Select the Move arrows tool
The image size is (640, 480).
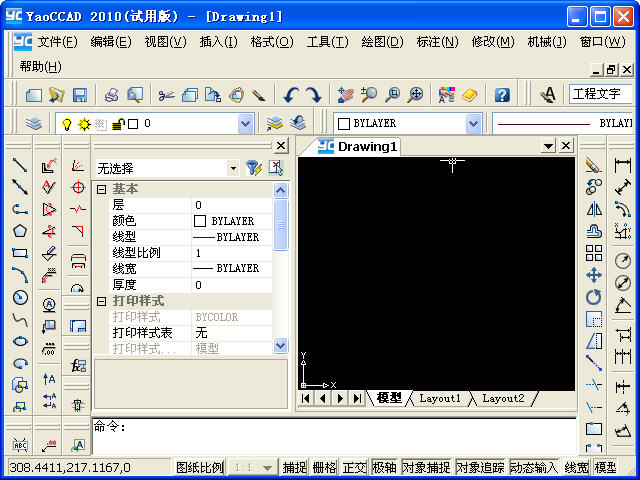click(x=594, y=275)
